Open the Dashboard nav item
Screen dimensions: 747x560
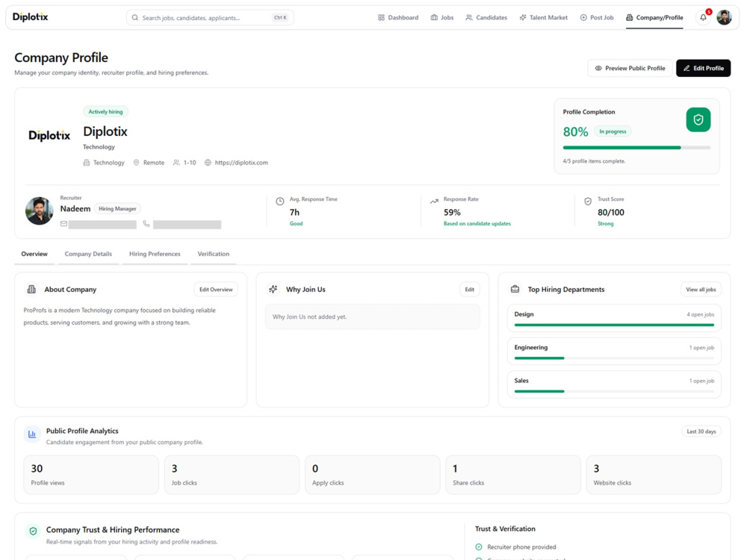click(398, 18)
